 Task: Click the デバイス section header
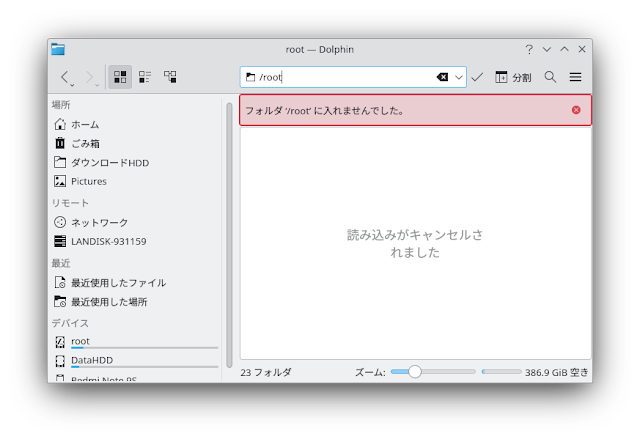pyautogui.click(x=70, y=323)
